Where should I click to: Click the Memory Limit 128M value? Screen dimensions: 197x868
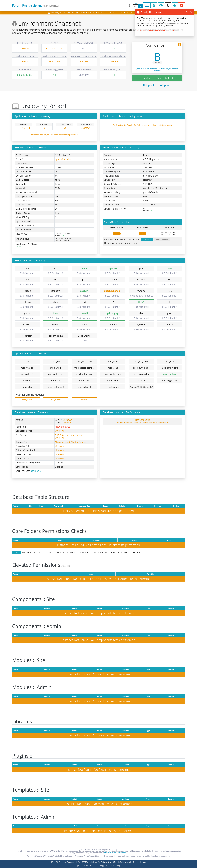click(x=58, y=188)
